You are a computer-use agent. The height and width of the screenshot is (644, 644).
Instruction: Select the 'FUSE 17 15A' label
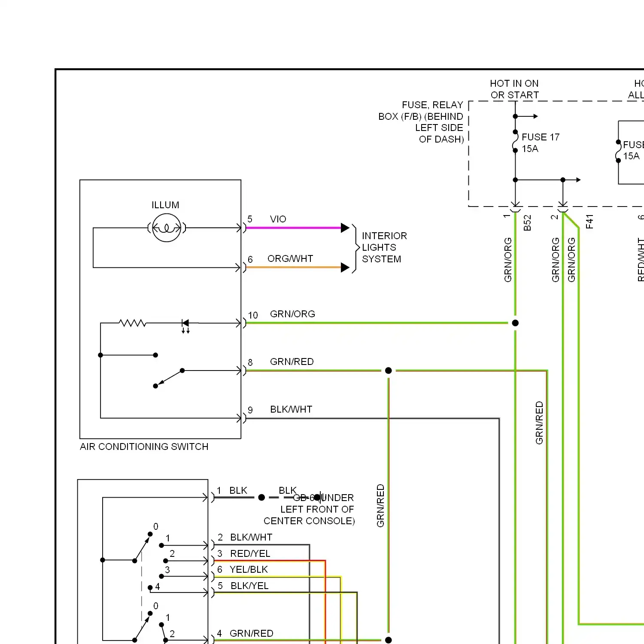541,143
